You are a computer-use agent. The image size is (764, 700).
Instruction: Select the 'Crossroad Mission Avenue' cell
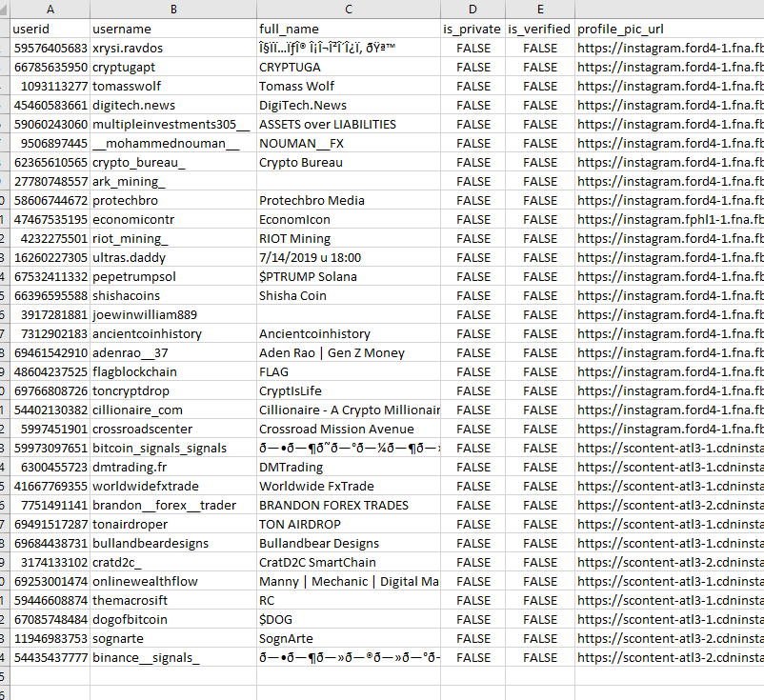(349, 429)
